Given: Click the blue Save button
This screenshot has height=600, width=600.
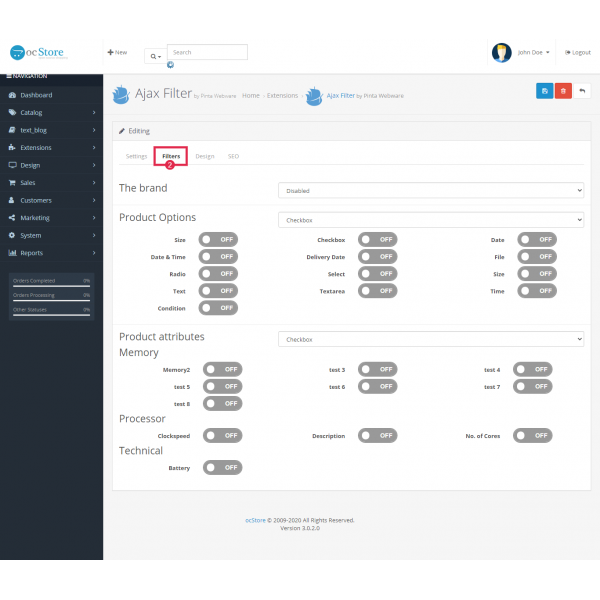Looking at the screenshot, I should pyautogui.click(x=545, y=91).
